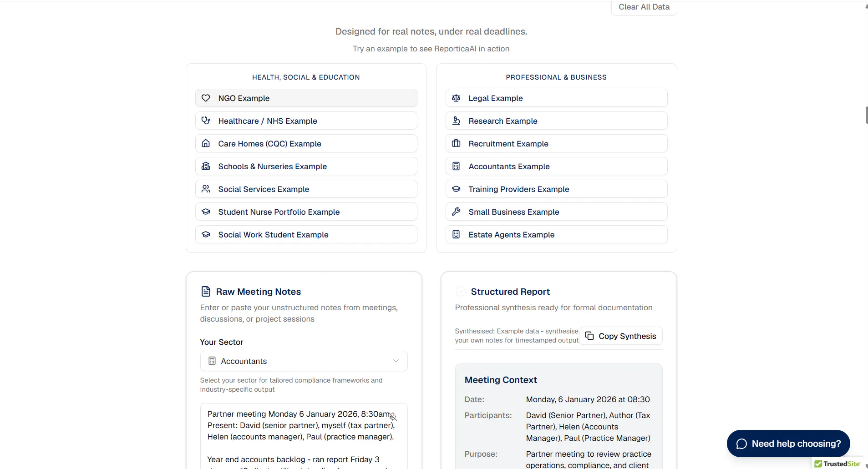Load the Healthcare / NHS Example
This screenshot has width=868, height=469.
pyautogui.click(x=306, y=121)
